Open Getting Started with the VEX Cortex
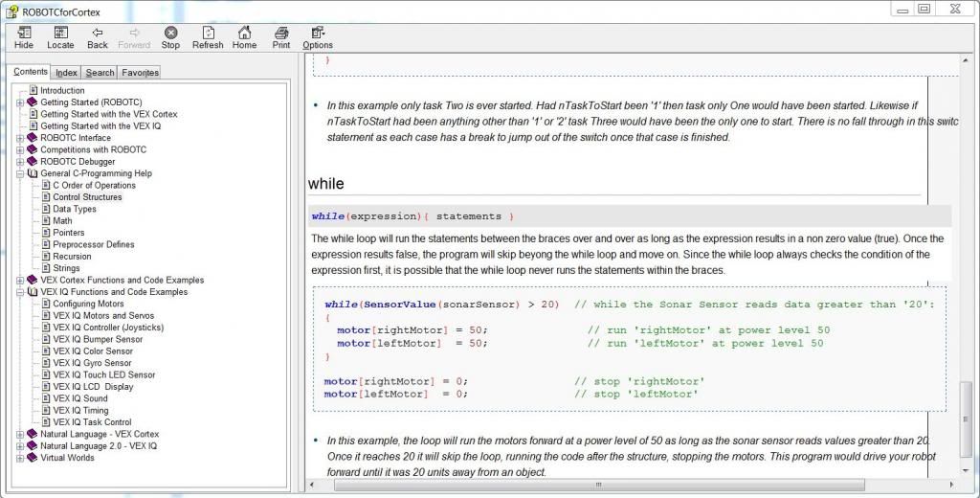The width and height of the screenshot is (980, 498). point(109,114)
